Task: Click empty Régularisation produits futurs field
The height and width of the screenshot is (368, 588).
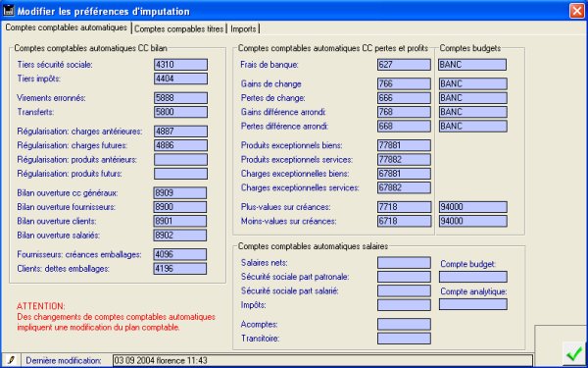Action: pos(180,174)
